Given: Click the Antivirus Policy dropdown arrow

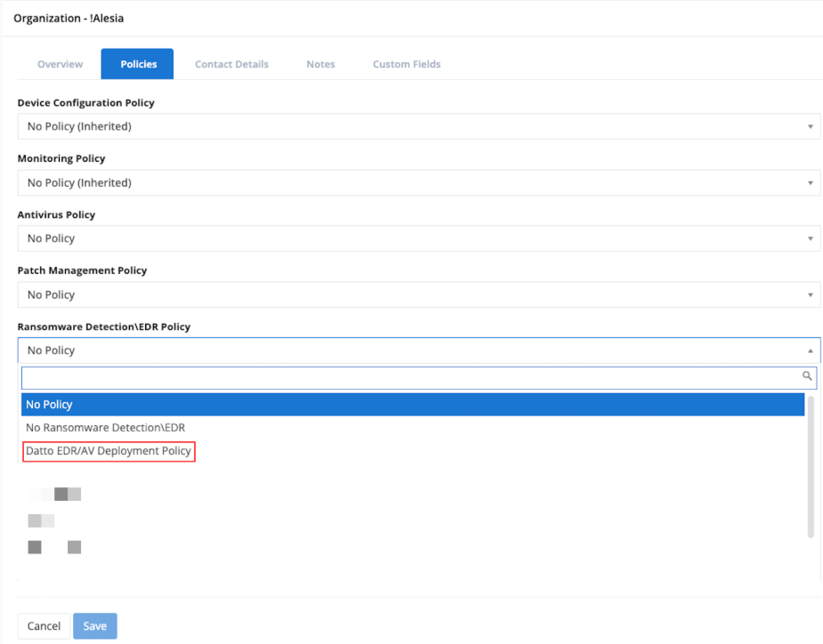Looking at the screenshot, I should click(x=810, y=239).
